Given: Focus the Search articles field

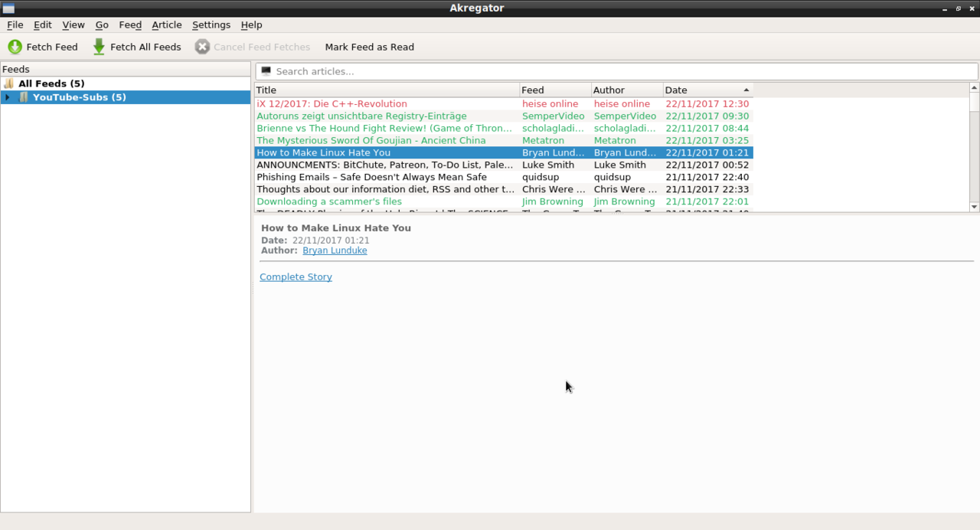Looking at the screenshot, I should point(620,71).
